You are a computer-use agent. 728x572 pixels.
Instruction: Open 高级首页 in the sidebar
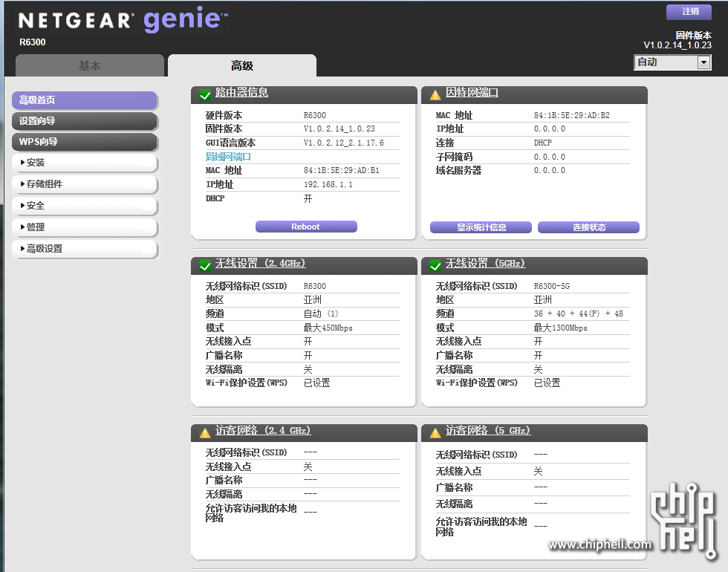(x=85, y=100)
